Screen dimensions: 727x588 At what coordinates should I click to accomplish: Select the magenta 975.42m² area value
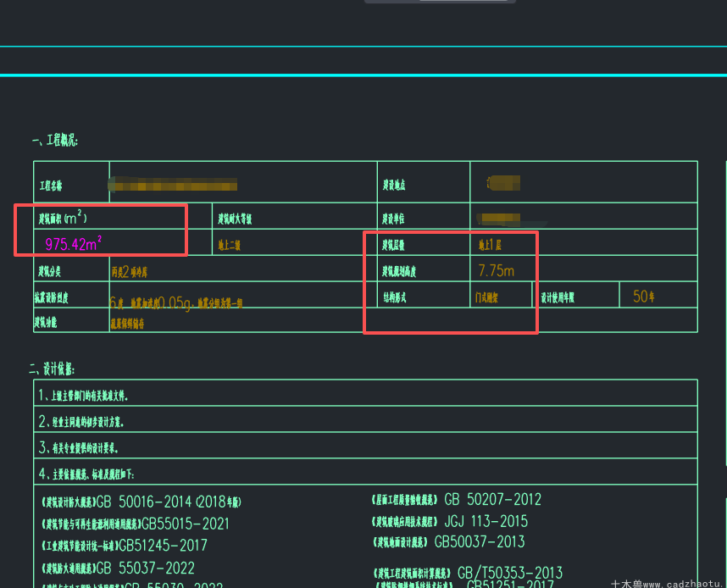[73, 243]
